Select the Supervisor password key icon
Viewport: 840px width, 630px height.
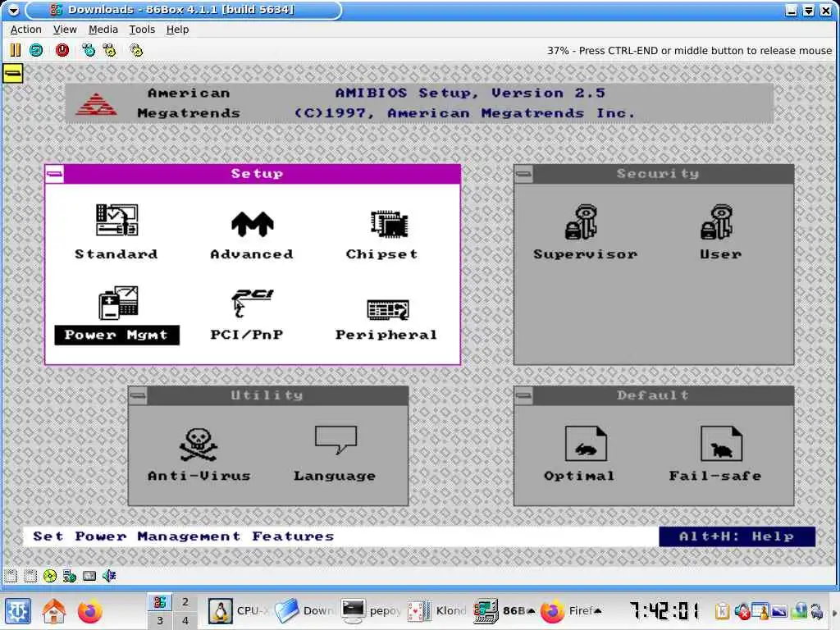pos(582,221)
